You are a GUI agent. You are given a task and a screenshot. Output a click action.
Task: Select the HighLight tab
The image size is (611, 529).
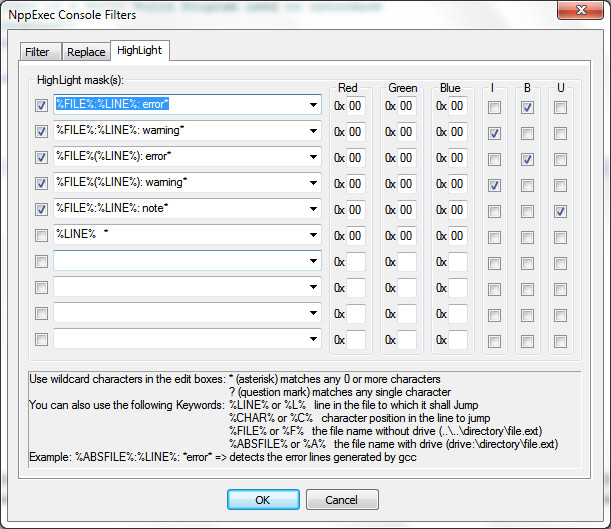[140, 50]
